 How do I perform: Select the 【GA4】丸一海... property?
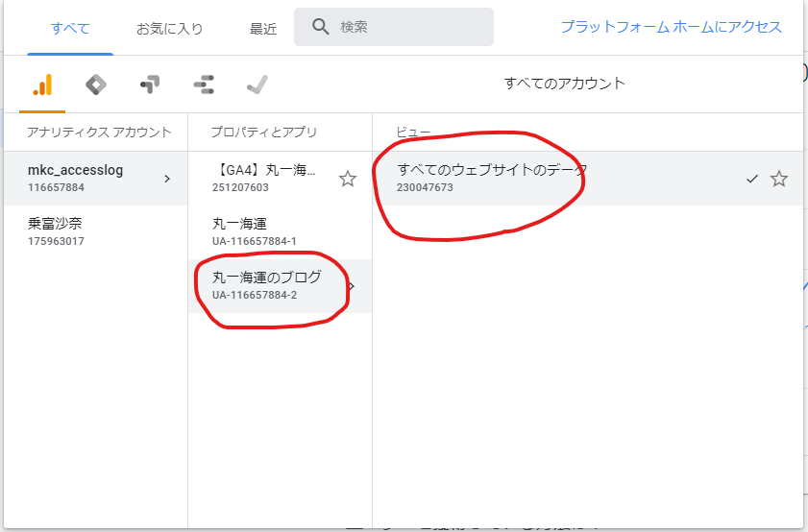(x=280, y=179)
